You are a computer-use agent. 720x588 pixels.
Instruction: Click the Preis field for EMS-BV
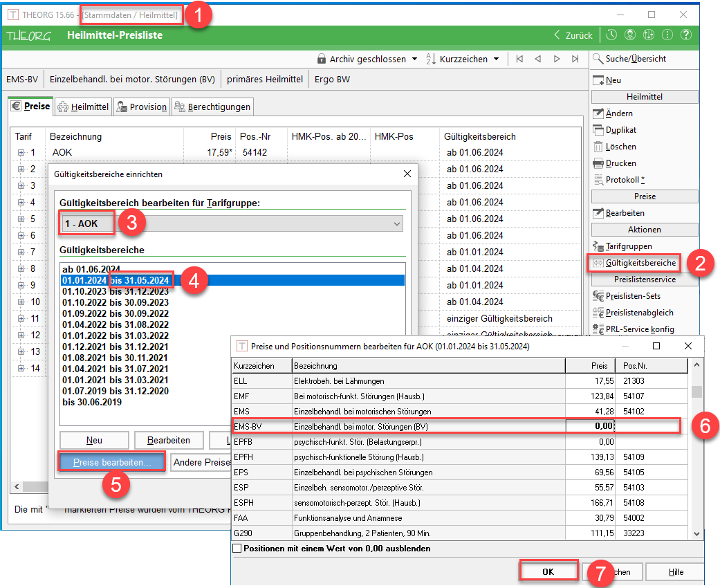click(590, 426)
